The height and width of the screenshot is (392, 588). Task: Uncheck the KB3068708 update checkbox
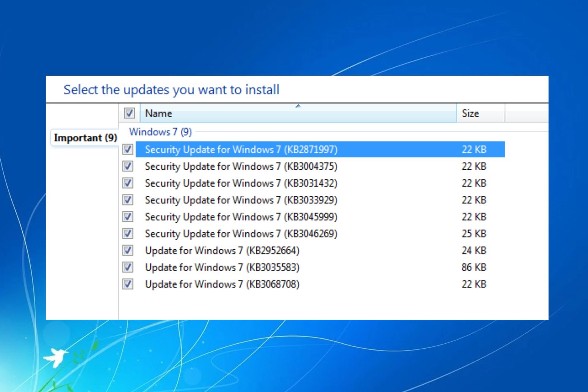(128, 284)
